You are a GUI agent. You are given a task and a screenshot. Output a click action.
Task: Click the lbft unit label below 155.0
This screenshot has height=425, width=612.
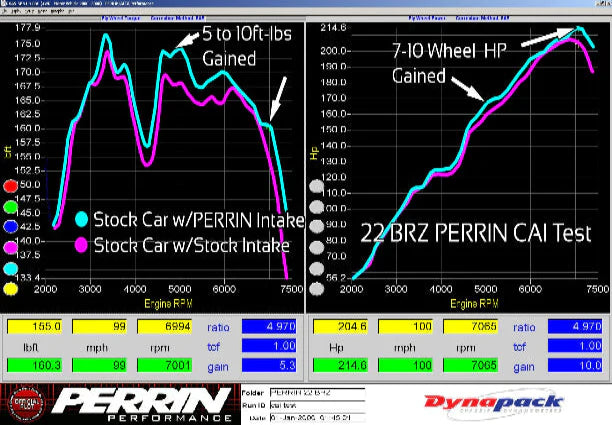[30, 347]
